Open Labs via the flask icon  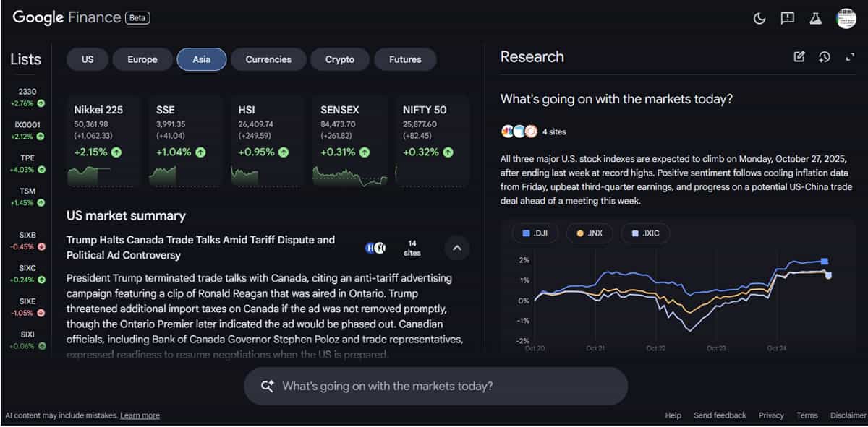pyautogui.click(x=815, y=19)
